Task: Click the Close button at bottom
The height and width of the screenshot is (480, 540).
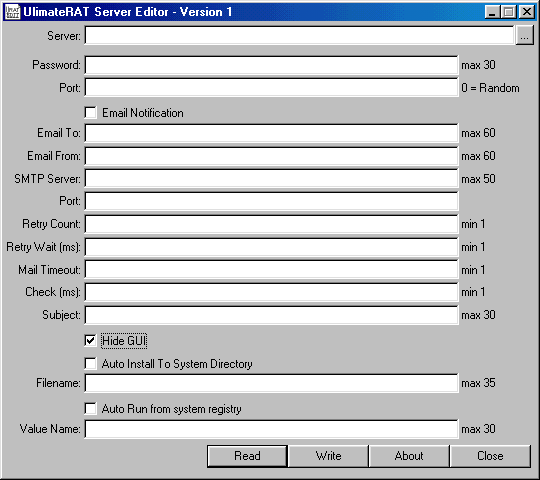Action: (x=490, y=456)
